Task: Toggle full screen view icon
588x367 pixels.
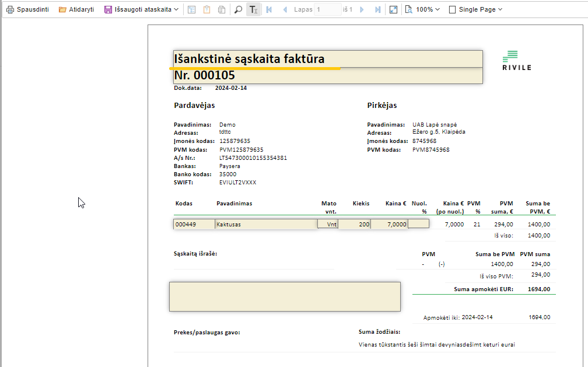Action: point(393,10)
